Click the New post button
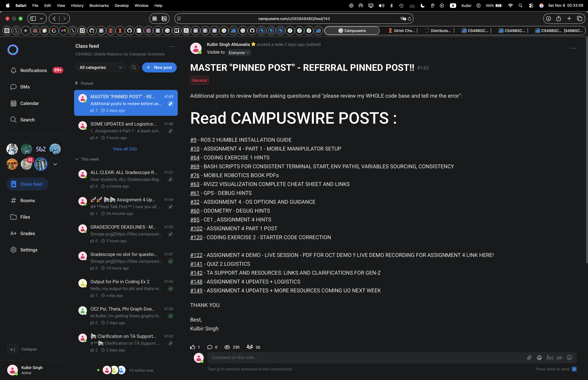The image size is (588, 380). [x=159, y=67]
